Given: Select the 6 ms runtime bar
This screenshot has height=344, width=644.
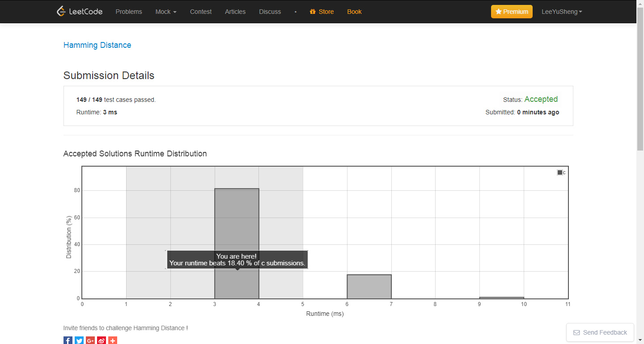Looking at the screenshot, I should point(369,287).
